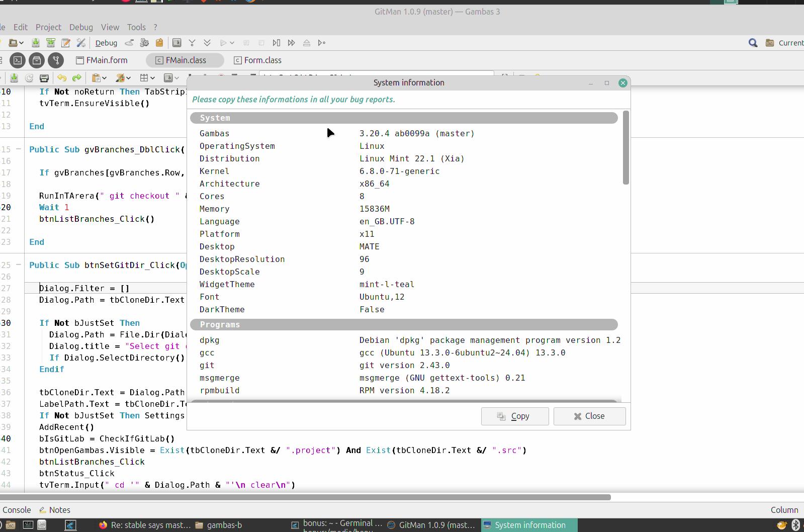
Task: Expand the table grid dropdown
Action: tap(152, 78)
